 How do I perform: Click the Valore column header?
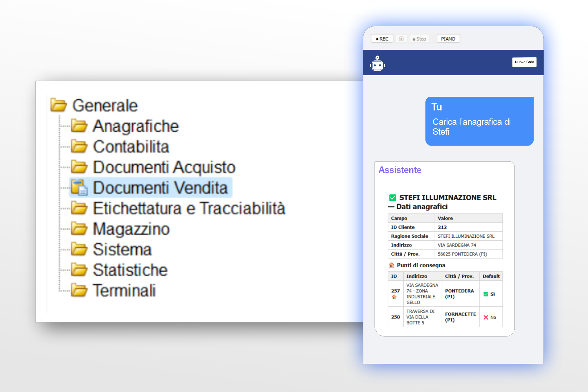click(469, 218)
